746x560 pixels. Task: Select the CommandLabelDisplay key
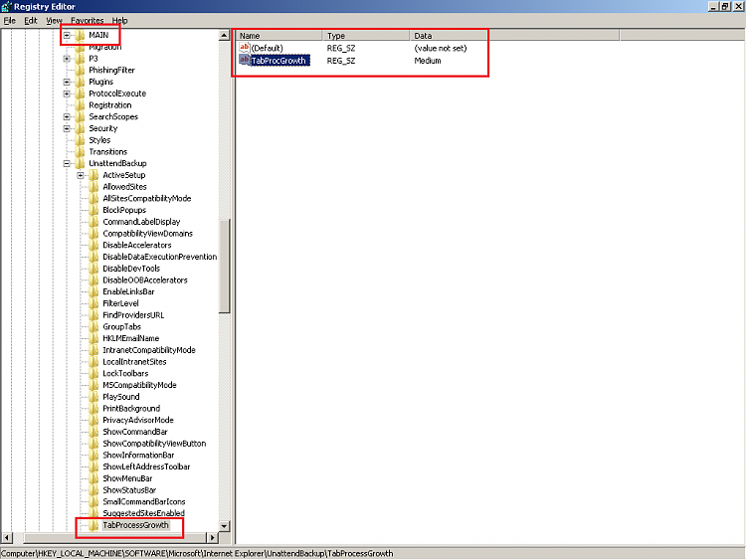coord(141,222)
